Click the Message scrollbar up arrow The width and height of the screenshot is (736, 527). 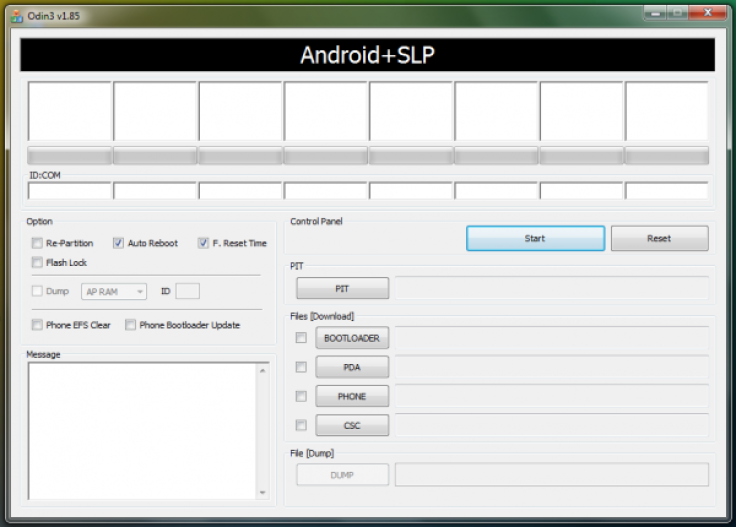pyautogui.click(x=263, y=371)
